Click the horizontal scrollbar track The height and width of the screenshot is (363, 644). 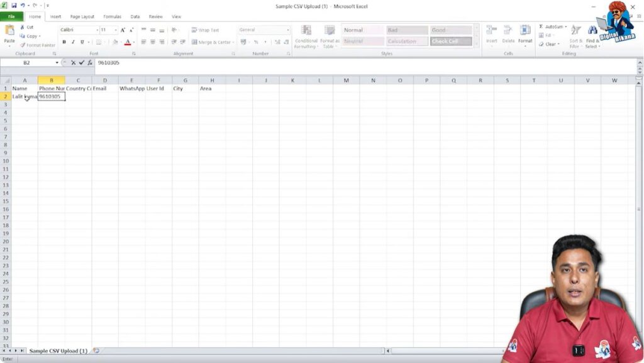tap(446, 350)
